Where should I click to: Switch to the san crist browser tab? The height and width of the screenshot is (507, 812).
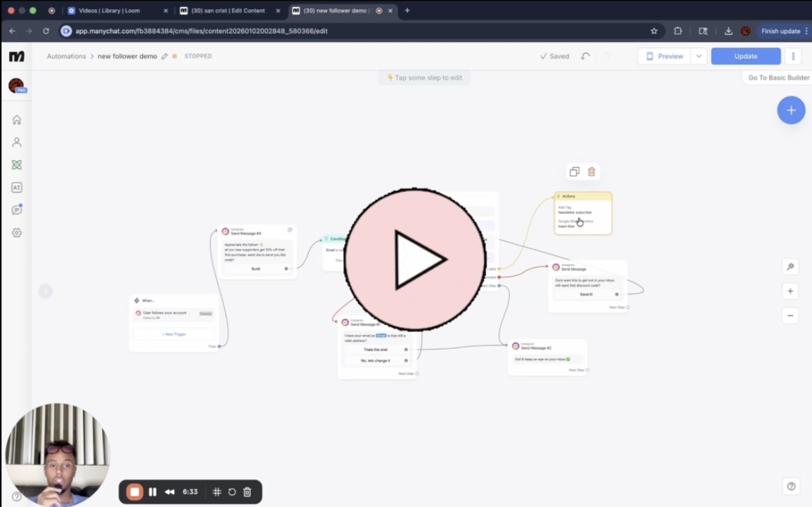click(x=228, y=11)
